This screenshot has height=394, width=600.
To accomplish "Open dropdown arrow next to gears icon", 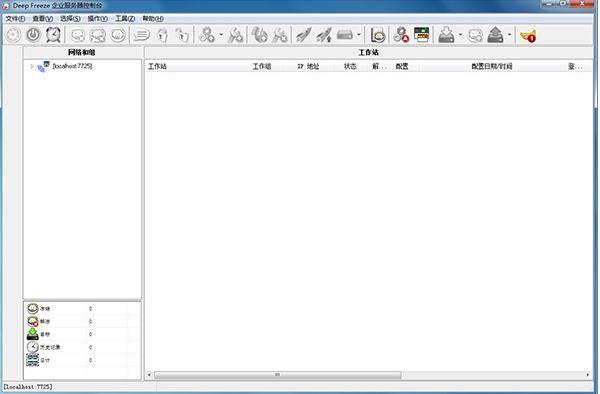I will coord(221,35).
